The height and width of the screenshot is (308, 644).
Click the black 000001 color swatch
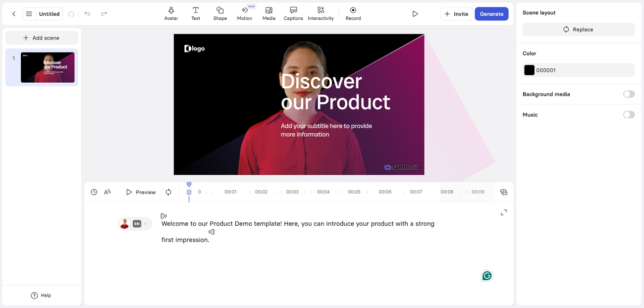tap(529, 70)
